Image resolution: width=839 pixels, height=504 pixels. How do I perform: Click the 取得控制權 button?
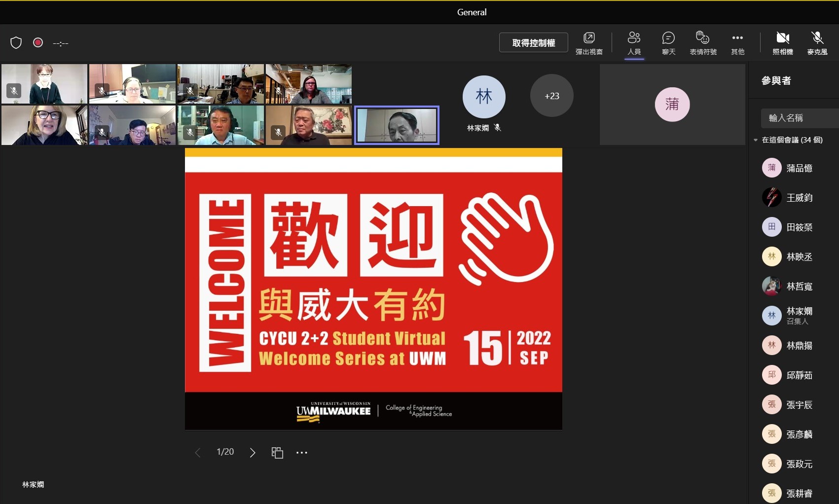(534, 43)
